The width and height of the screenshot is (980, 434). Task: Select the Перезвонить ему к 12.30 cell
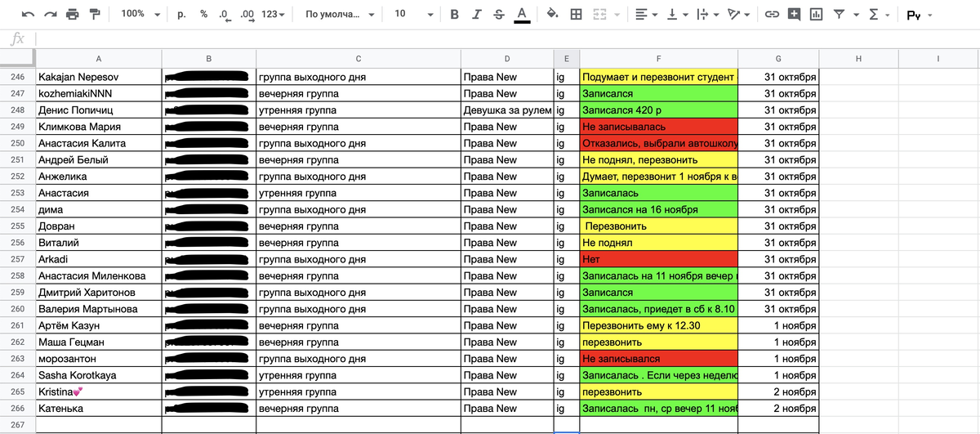658,325
